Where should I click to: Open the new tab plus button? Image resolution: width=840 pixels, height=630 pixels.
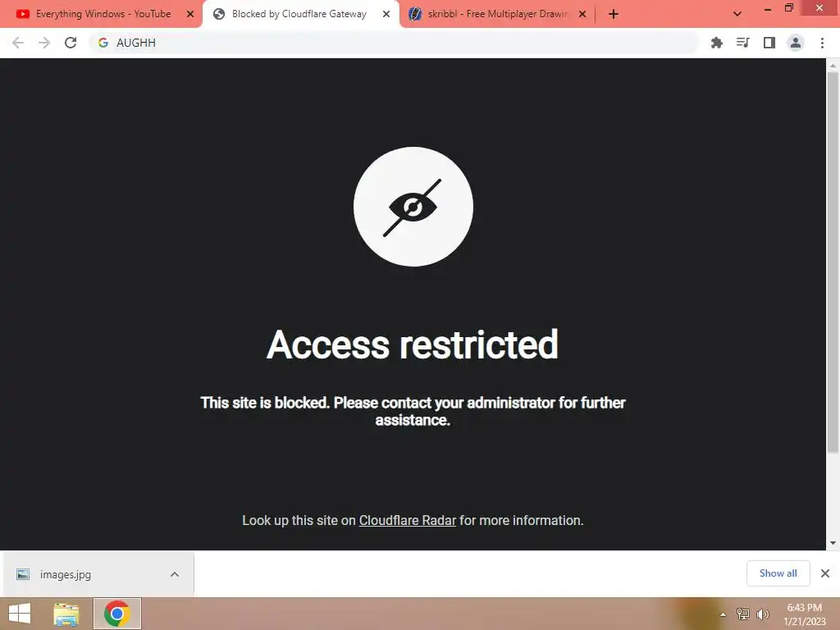[614, 14]
